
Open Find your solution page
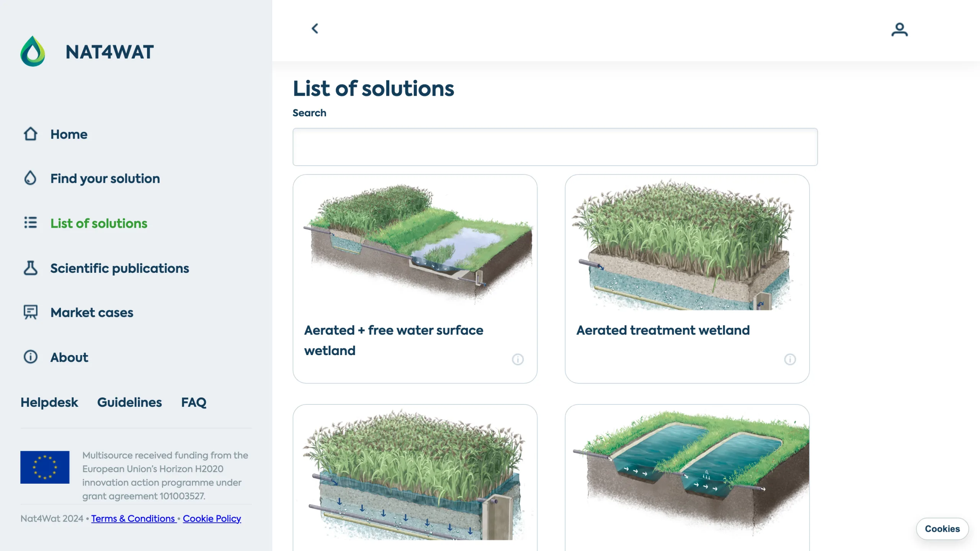[x=105, y=179]
